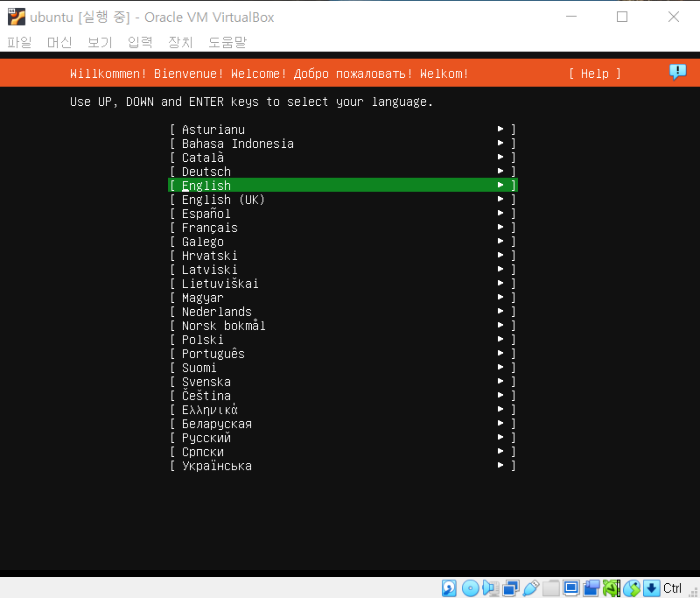
Task: Click the Ctrl host key label
Action: click(x=672, y=587)
